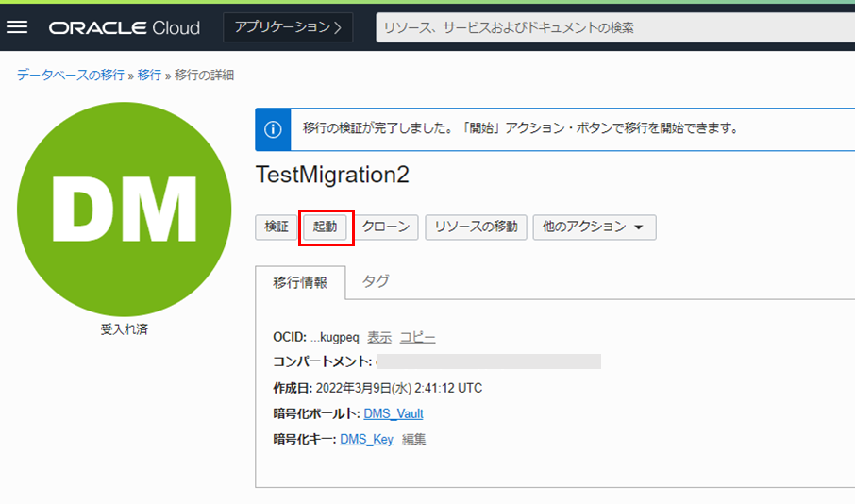The image size is (855, 504).
Task: Click the search field for resources and services
Action: coord(613,27)
